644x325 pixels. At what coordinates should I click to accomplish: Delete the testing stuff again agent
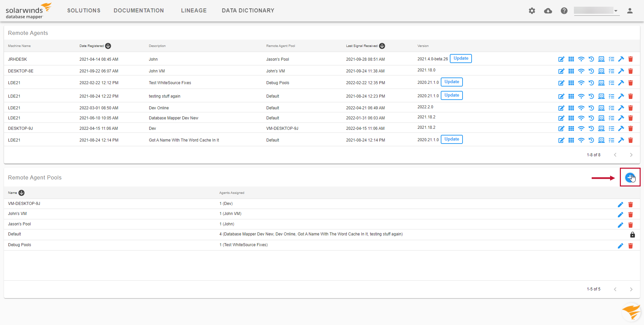click(x=631, y=96)
